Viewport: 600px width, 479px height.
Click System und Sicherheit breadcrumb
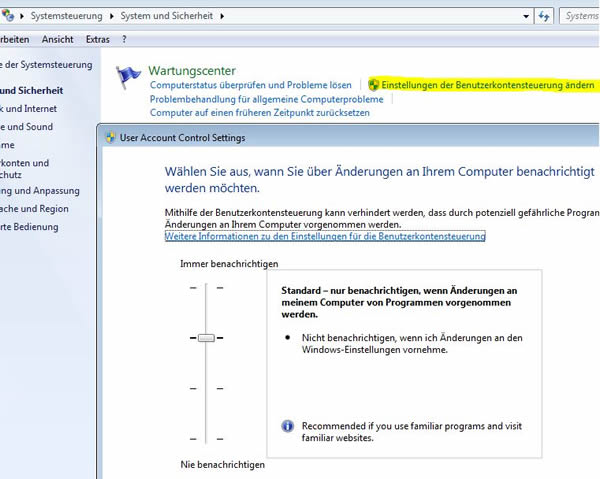(x=166, y=16)
